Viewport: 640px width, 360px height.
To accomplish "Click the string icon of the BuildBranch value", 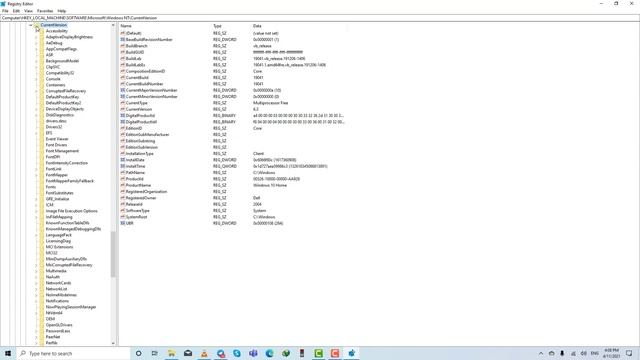I will point(122,46).
